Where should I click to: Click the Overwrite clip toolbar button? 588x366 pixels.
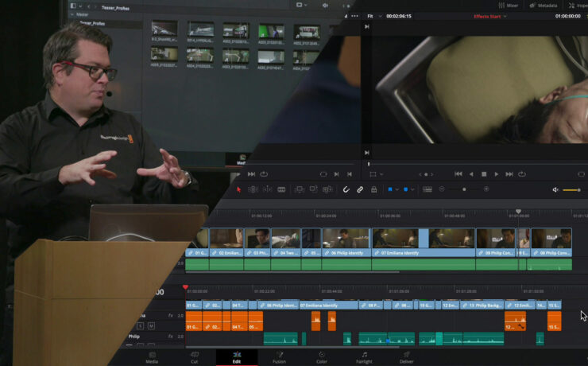[314, 189]
